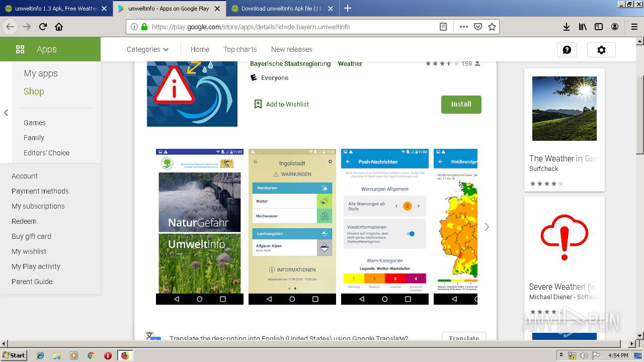Add the app to Wishlist
Screen dimensions: 644x362
click(x=282, y=104)
